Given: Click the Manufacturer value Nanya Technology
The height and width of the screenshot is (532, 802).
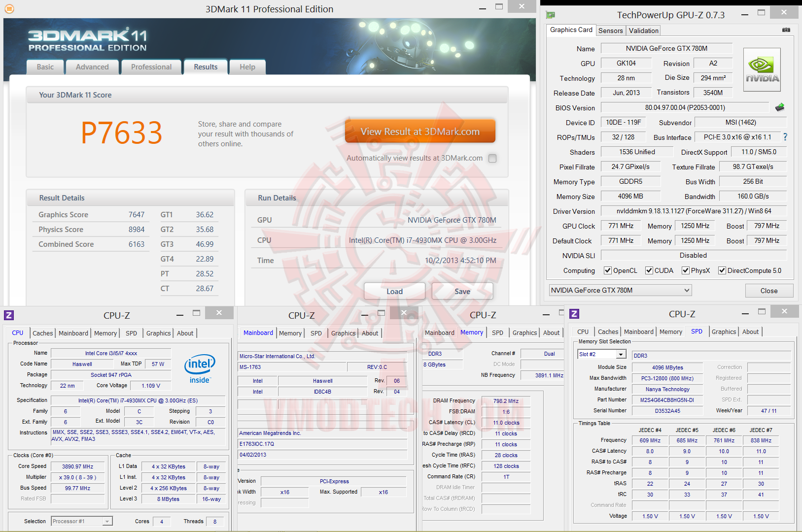Looking at the screenshot, I should (667, 389).
